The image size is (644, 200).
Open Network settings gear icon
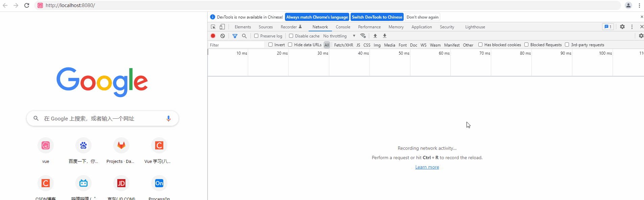point(641,36)
